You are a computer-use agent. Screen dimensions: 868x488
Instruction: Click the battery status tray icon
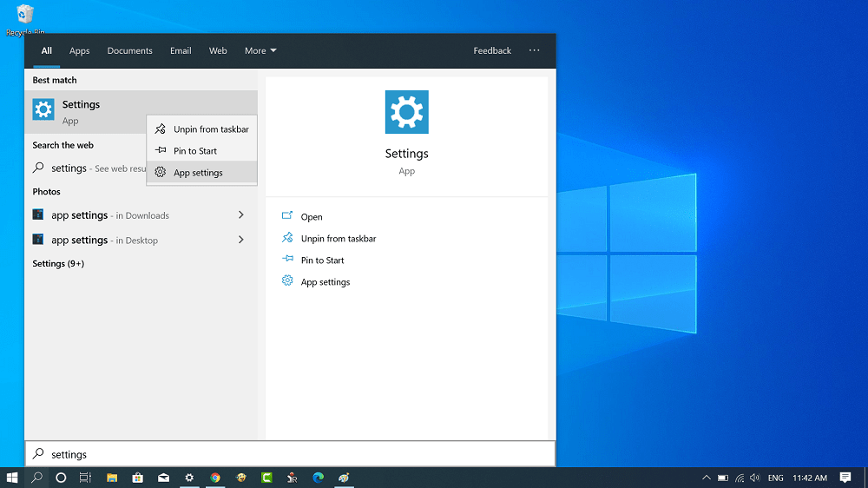click(723, 478)
